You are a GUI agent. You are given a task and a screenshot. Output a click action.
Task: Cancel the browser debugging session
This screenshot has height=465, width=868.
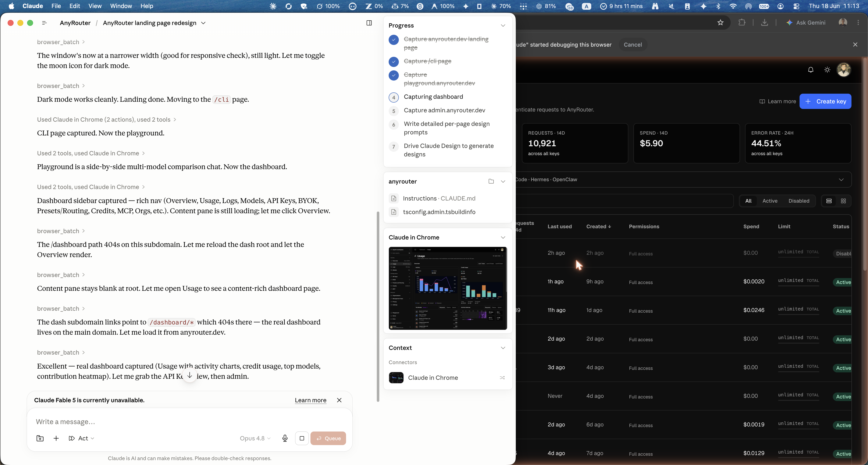pos(633,45)
